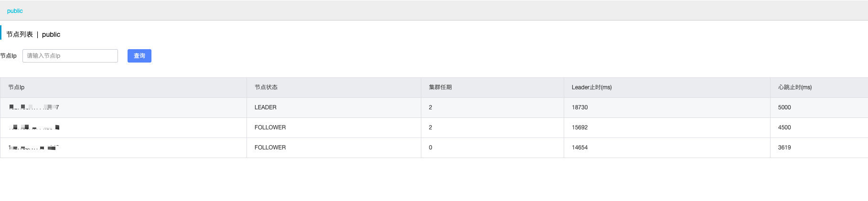Screen dimensions: 868x201
Task: Select the public namespace tab
Action: point(15,11)
